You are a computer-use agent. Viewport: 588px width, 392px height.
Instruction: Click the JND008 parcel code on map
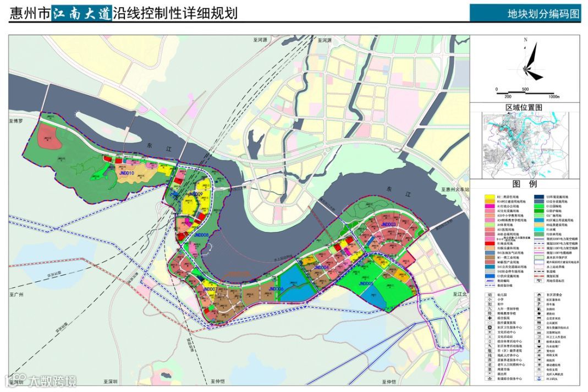201,235
